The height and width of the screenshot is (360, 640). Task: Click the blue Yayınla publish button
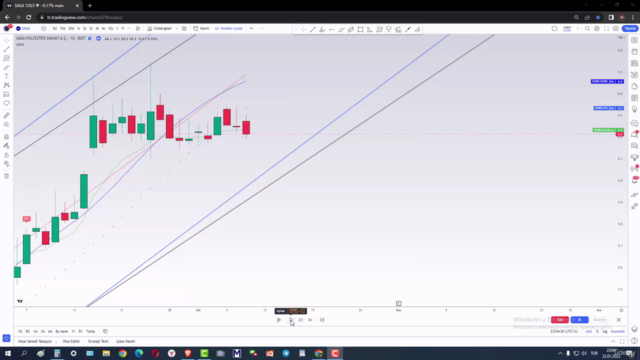pyautogui.click(x=630, y=29)
